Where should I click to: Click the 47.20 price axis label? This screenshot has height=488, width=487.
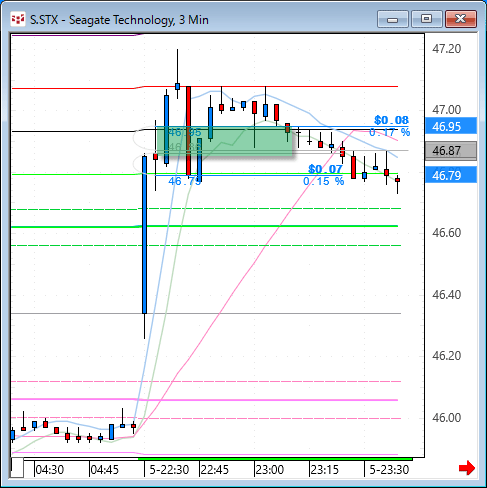point(446,49)
